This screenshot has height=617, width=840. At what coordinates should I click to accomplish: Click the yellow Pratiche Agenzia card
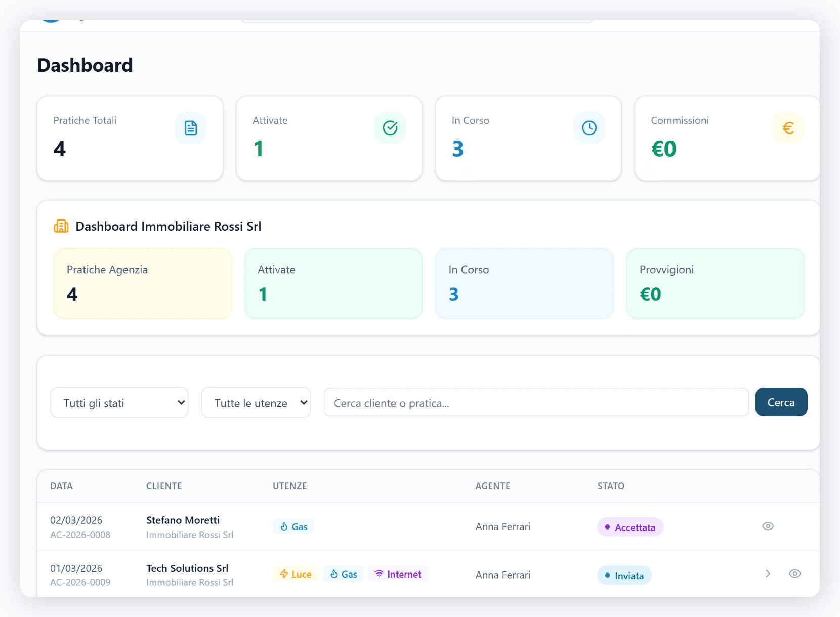142,283
